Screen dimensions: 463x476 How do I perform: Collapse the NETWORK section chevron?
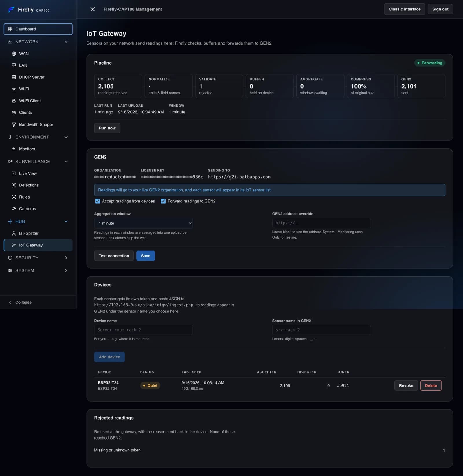[x=66, y=42]
